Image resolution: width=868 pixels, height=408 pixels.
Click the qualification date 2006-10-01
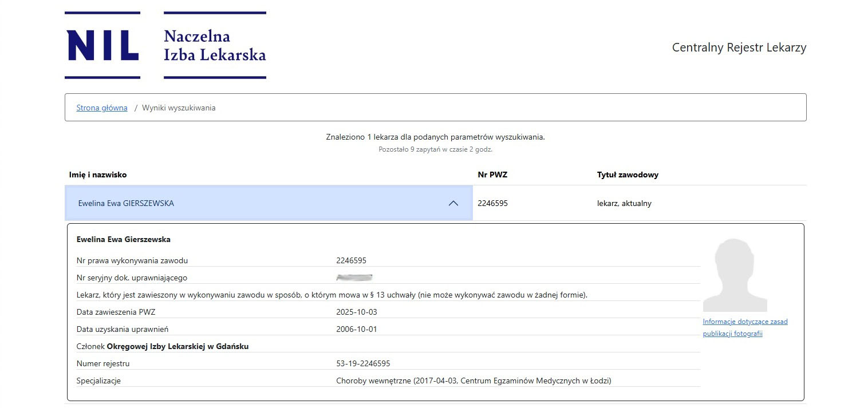357,329
